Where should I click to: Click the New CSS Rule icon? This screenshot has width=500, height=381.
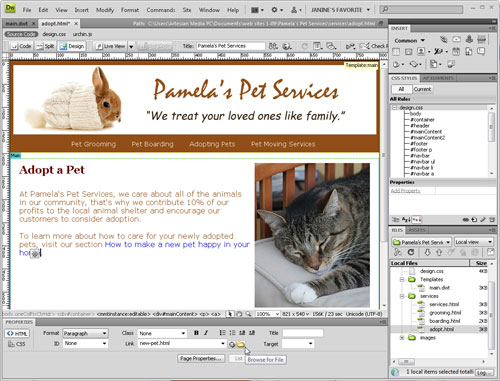(x=474, y=220)
